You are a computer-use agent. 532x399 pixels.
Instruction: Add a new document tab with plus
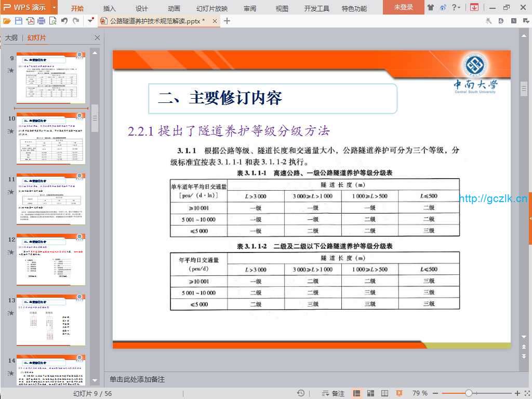(227, 21)
